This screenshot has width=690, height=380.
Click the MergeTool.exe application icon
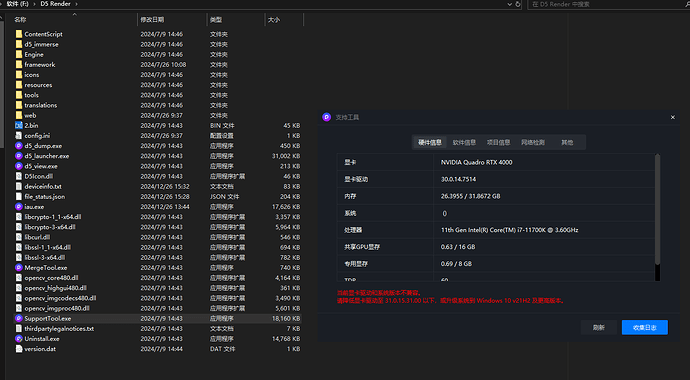pyautogui.click(x=18, y=267)
